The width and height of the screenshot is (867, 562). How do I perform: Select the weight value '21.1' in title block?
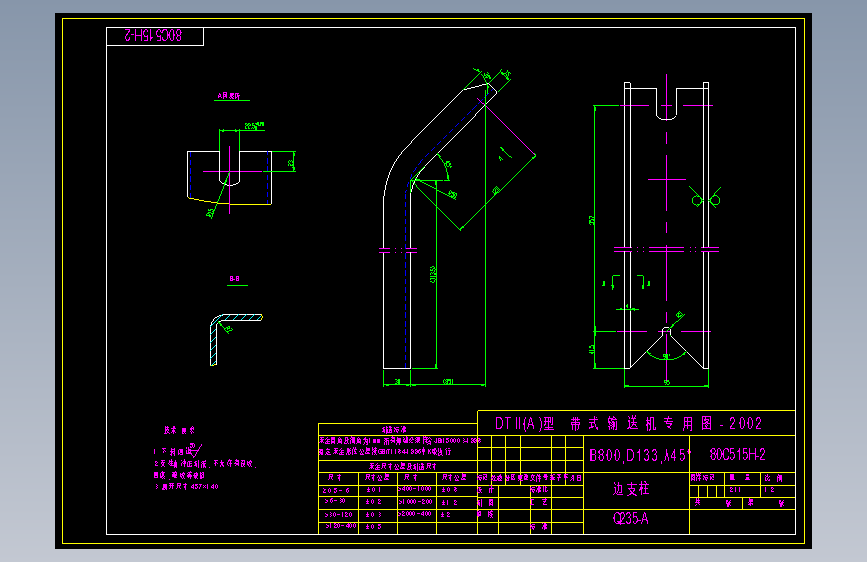pyautogui.click(x=735, y=490)
